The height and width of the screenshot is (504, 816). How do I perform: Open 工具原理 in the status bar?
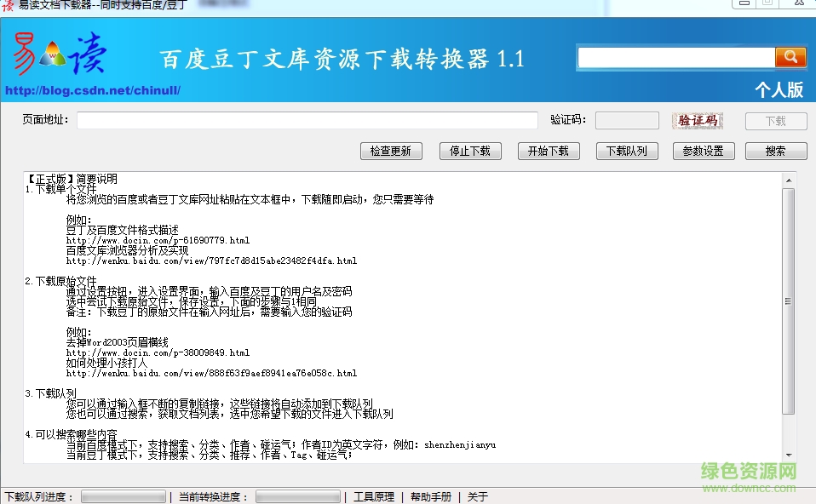pos(374,496)
